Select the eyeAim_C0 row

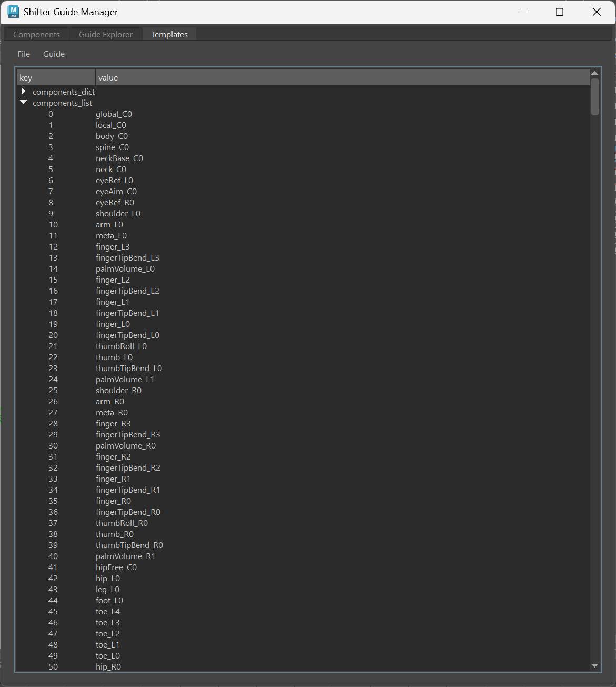pyautogui.click(x=303, y=191)
